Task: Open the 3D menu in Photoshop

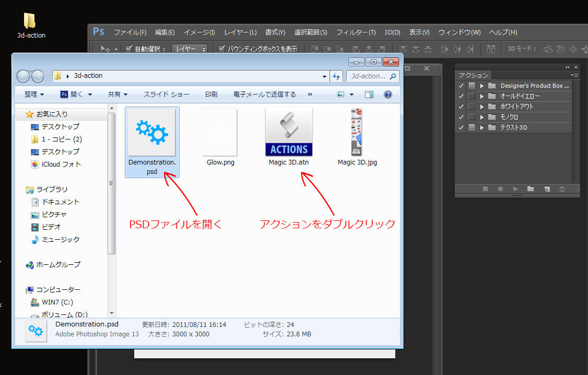Action: (392, 32)
